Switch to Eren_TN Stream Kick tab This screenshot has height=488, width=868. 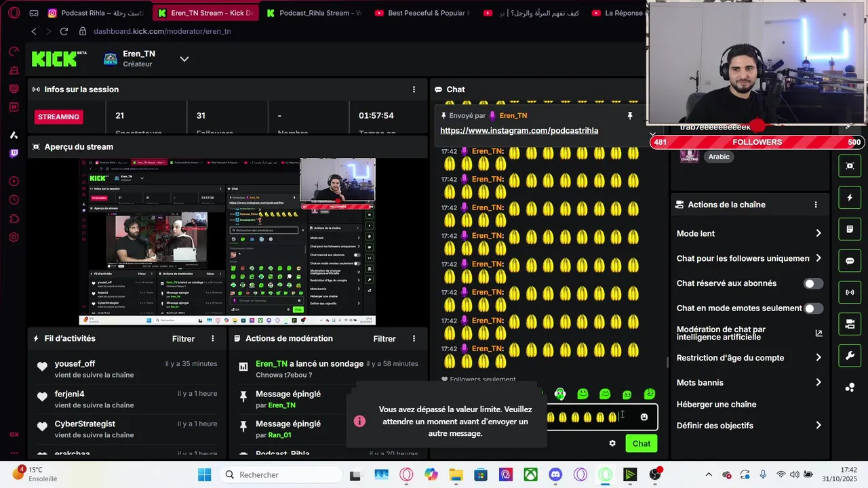point(205,13)
